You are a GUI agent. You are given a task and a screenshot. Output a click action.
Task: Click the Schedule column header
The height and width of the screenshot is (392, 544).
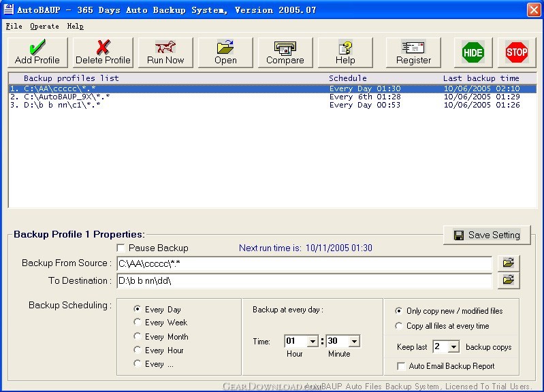(x=348, y=78)
